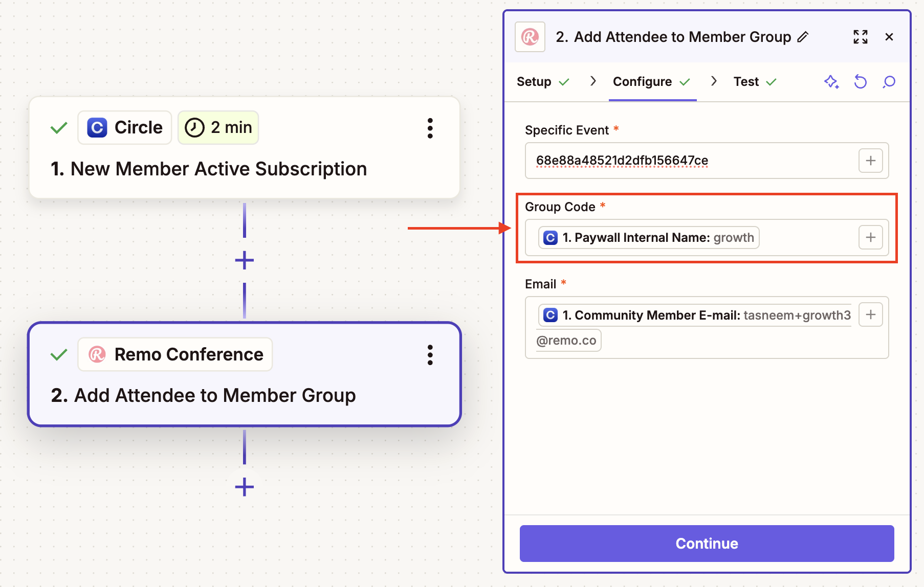Open three-dot menu on Remo Conference step
Screen dimensions: 924x587
[430, 355]
